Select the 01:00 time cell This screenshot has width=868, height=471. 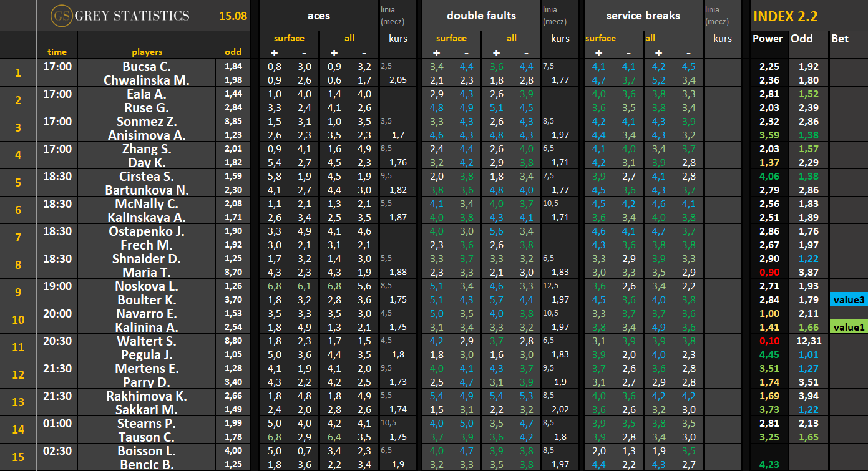coord(57,424)
